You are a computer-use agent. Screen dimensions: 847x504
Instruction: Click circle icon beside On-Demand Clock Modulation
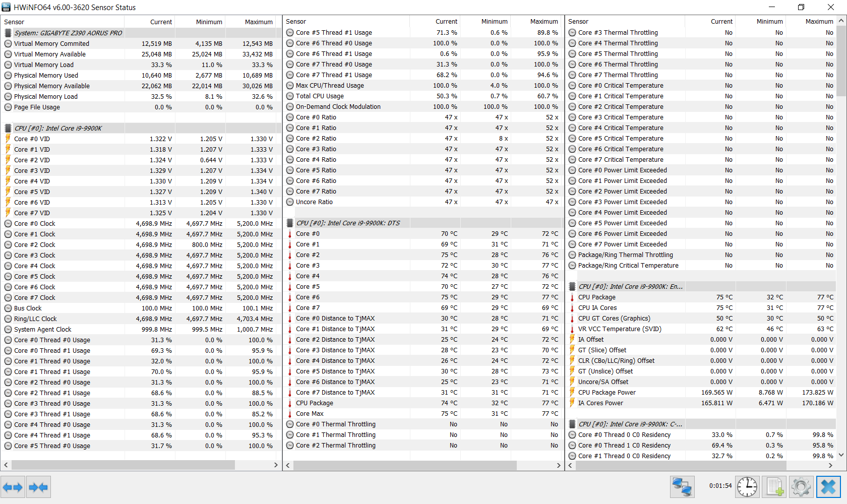pos(290,106)
